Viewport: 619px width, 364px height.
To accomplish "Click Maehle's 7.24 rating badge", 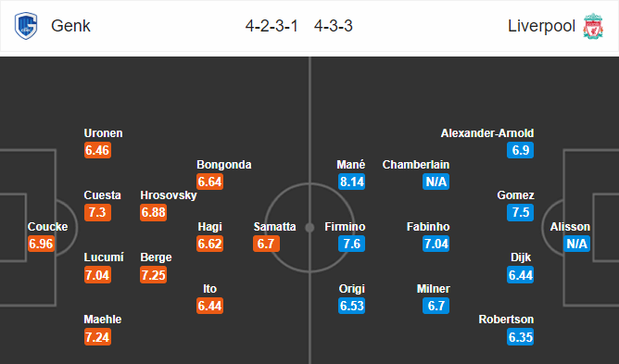I will pyautogui.click(x=97, y=337).
